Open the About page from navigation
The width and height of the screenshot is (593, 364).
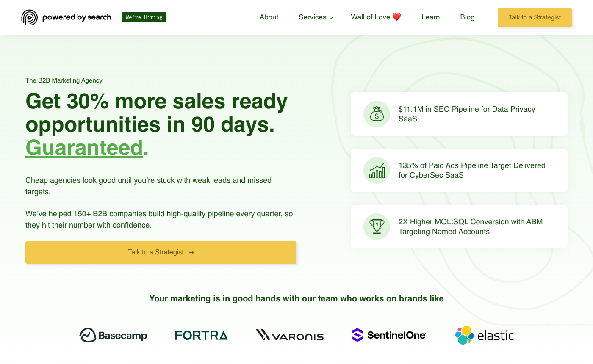(x=269, y=17)
